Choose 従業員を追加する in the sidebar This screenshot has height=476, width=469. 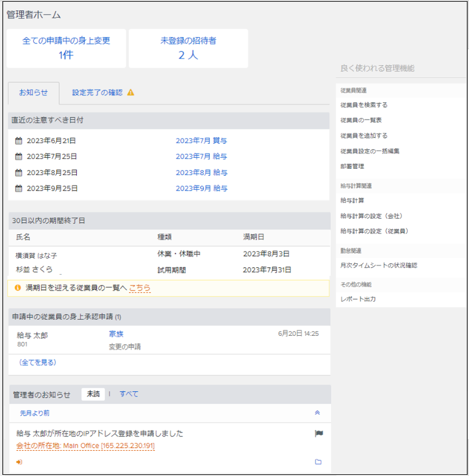pyautogui.click(x=364, y=136)
